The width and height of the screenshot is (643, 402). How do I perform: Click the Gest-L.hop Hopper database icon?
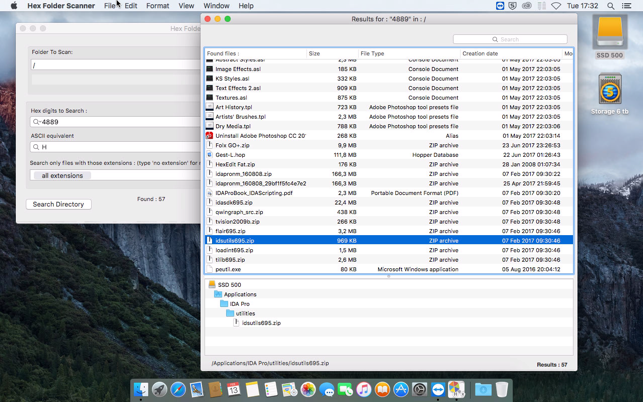(210, 155)
